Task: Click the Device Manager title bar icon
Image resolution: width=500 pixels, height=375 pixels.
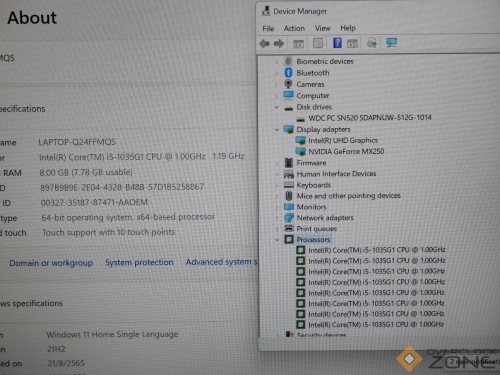Action: [x=266, y=11]
